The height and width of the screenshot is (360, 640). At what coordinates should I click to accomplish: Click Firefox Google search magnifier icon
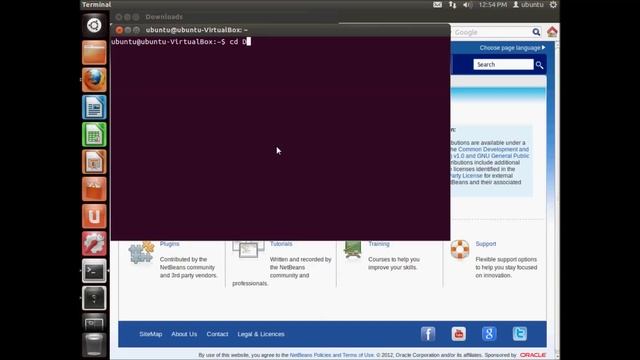536,32
